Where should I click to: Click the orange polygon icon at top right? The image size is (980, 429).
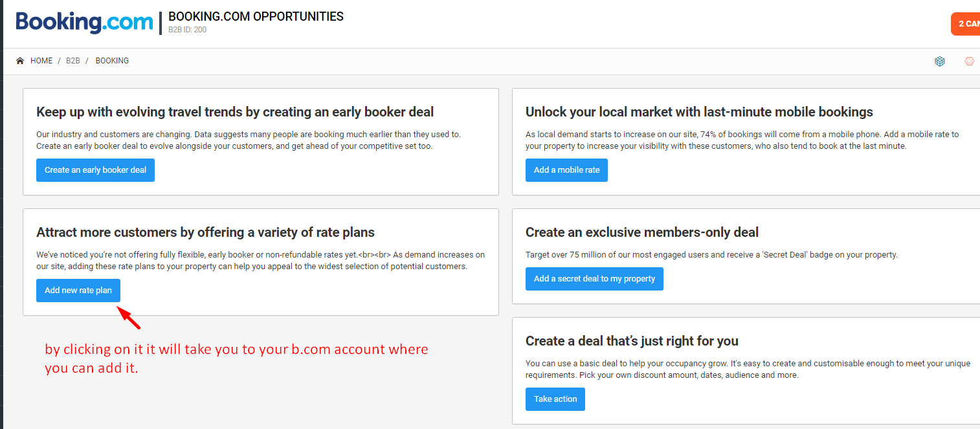[969, 61]
